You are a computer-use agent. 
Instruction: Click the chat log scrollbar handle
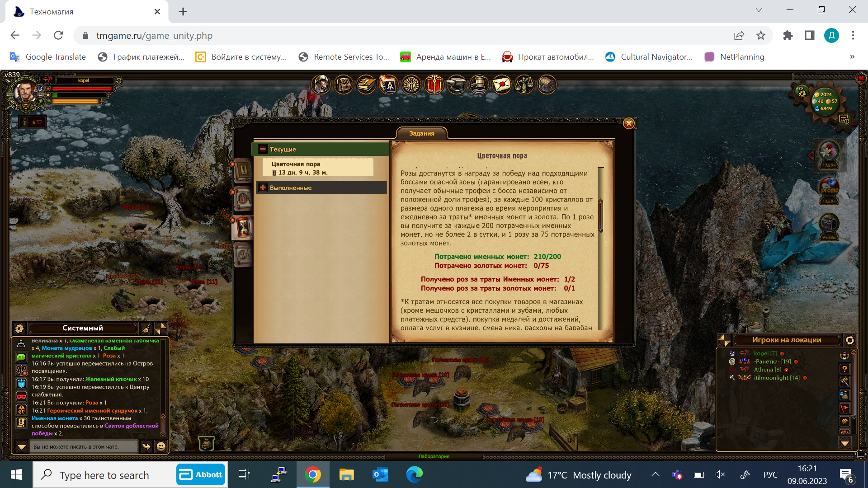(163, 425)
